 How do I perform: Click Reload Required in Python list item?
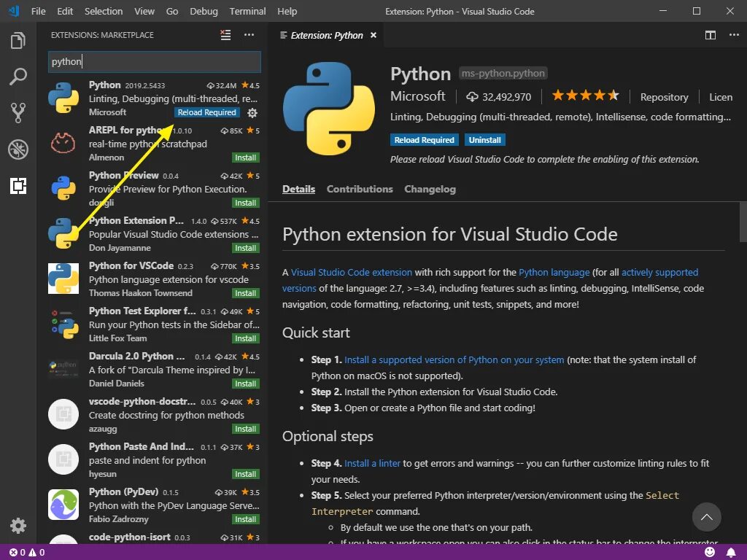pyautogui.click(x=206, y=112)
